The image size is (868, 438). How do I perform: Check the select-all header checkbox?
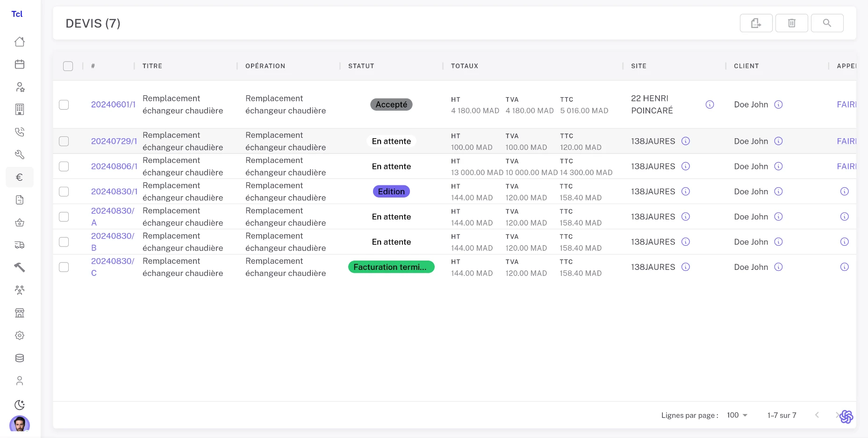point(68,66)
